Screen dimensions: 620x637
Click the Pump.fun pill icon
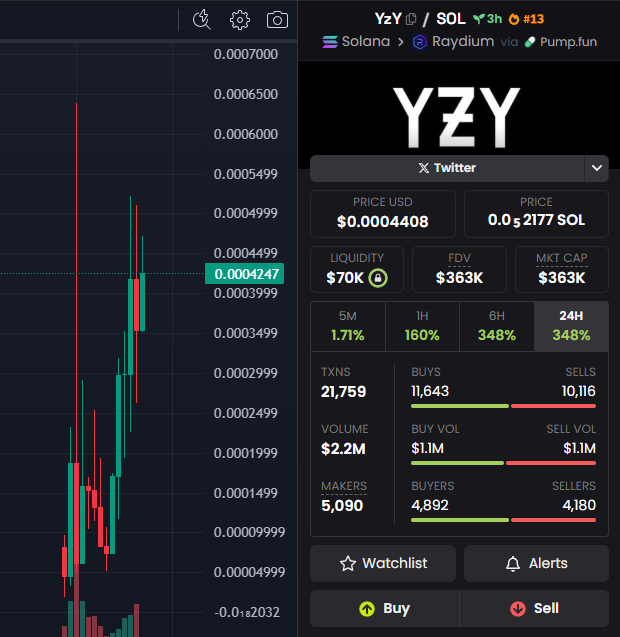point(530,42)
